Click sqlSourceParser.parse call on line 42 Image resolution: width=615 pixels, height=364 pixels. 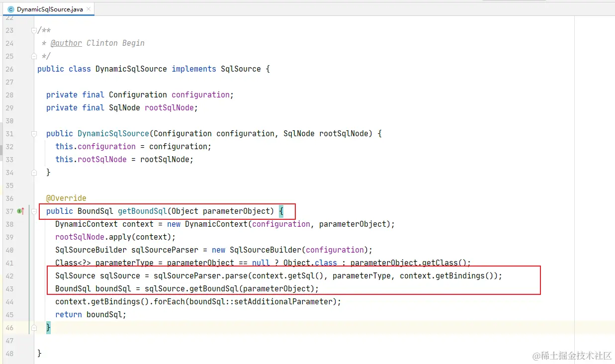(x=328, y=276)
